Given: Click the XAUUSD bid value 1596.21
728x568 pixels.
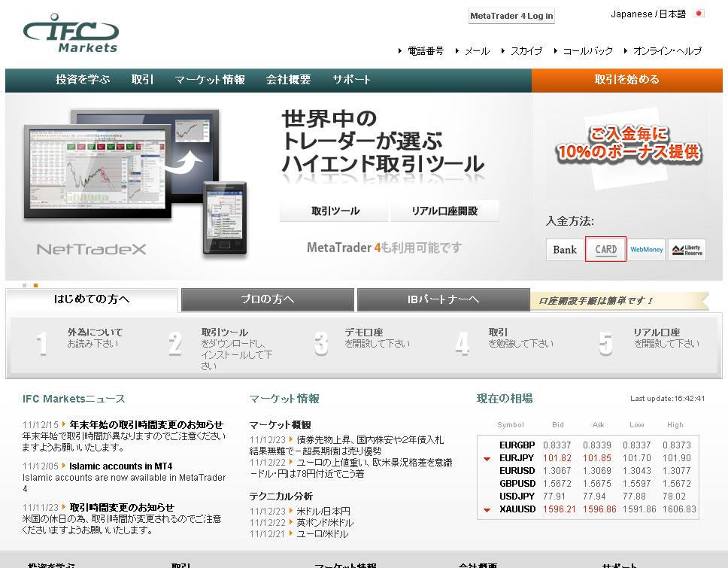Looking at the screenshot, I should pyautogui.click(x=559, y=509).
